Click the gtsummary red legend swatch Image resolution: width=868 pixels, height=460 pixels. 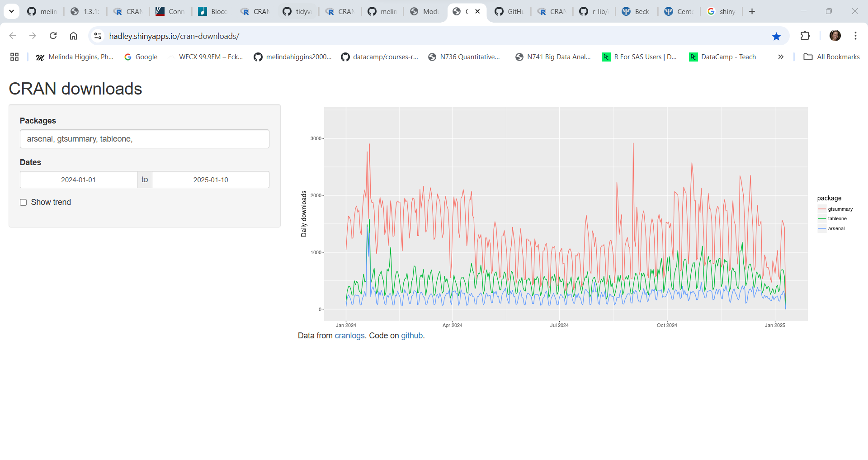point(822,209)
